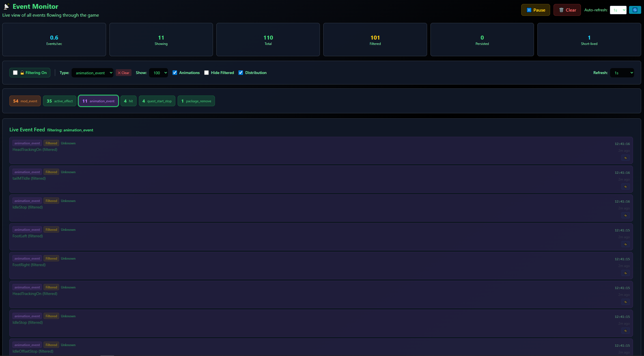The height and width of the screenshot is (356, 644).
Task: Click the blue refresh icon button
Action: pyautogui.click(x=635, y=10)
